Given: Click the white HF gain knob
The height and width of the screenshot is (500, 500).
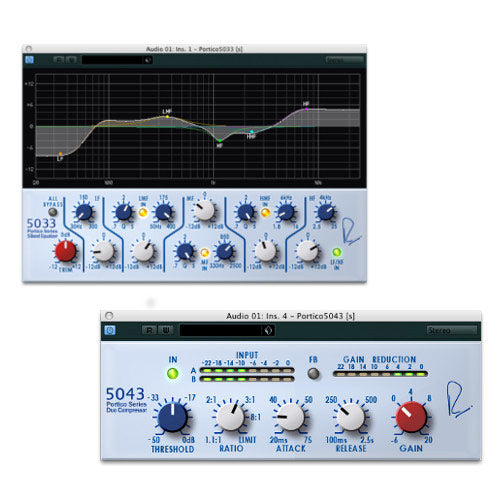Looking at the screenshot, I should [307, 251].
